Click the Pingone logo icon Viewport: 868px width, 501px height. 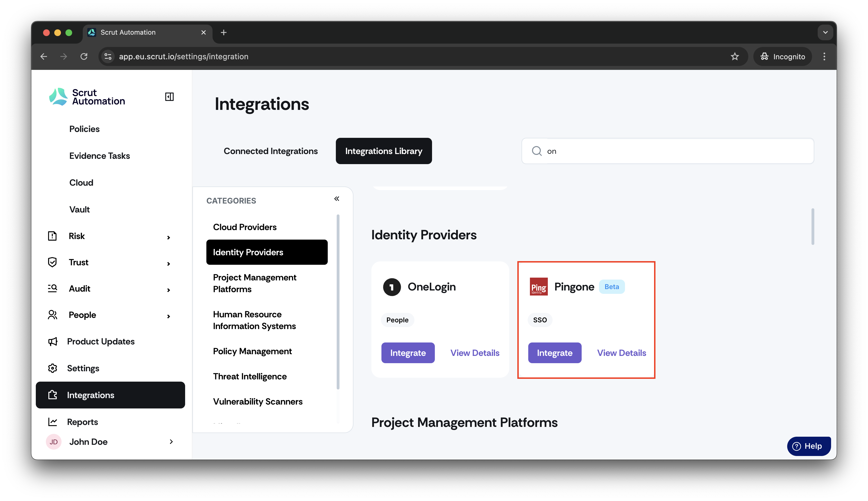pos(538,287)
